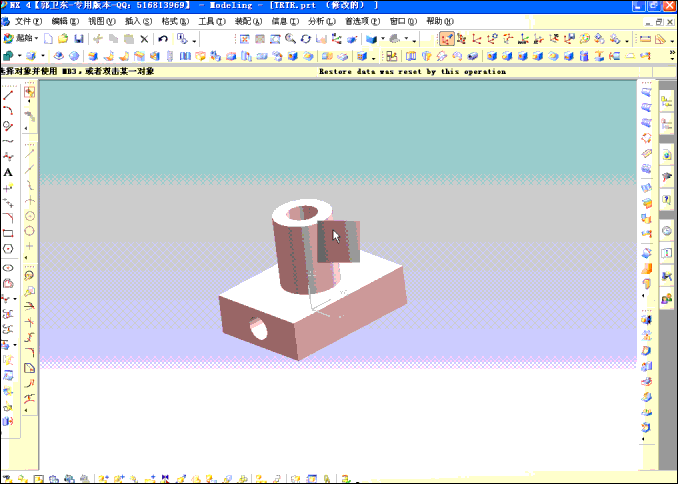Expand the sketch dropdown in feature toolbar
678x484 pixels.
[x=19, y=56]
